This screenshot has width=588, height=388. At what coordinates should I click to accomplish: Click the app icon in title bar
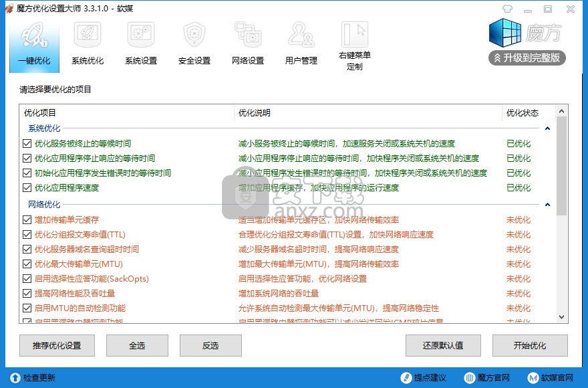click(9, 8)
